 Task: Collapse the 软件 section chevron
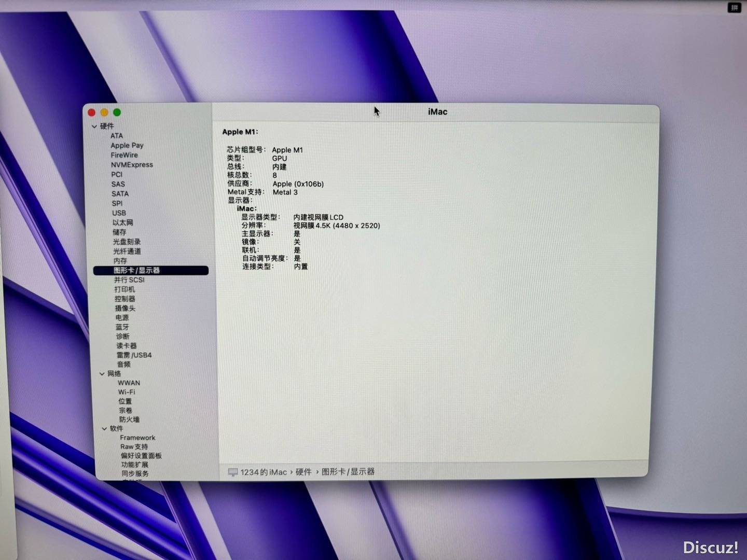(x=104, y=429)
